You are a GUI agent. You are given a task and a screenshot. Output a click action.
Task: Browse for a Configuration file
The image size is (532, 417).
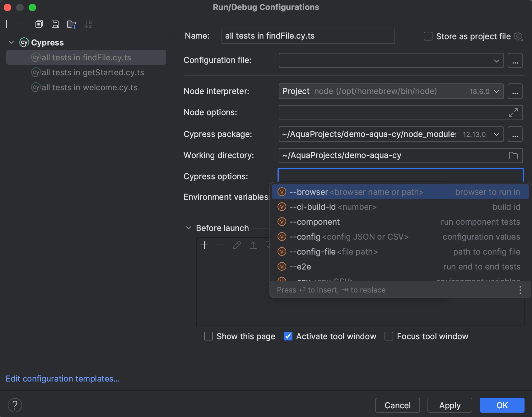[515, 60]
